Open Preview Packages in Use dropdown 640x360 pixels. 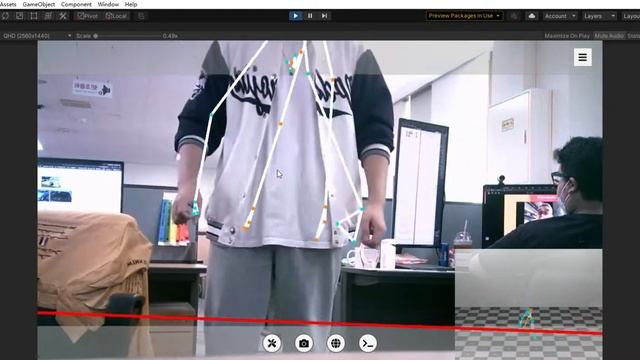[x=464, y=16]
